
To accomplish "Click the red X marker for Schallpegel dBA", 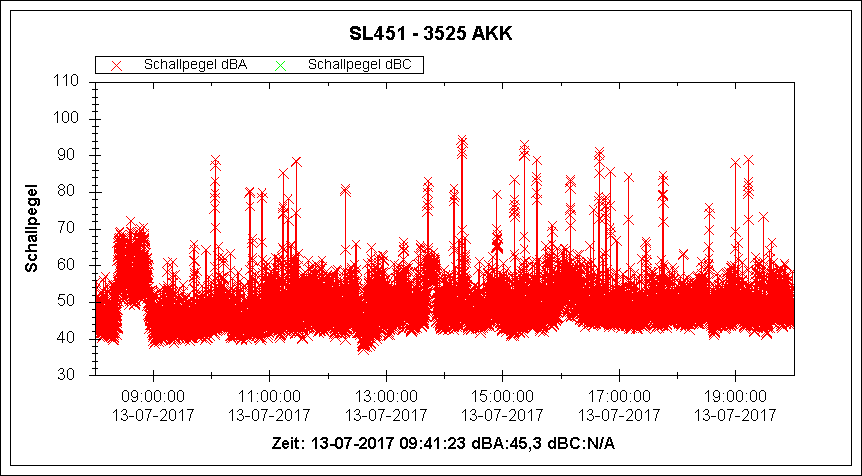I will coord(116,65).
